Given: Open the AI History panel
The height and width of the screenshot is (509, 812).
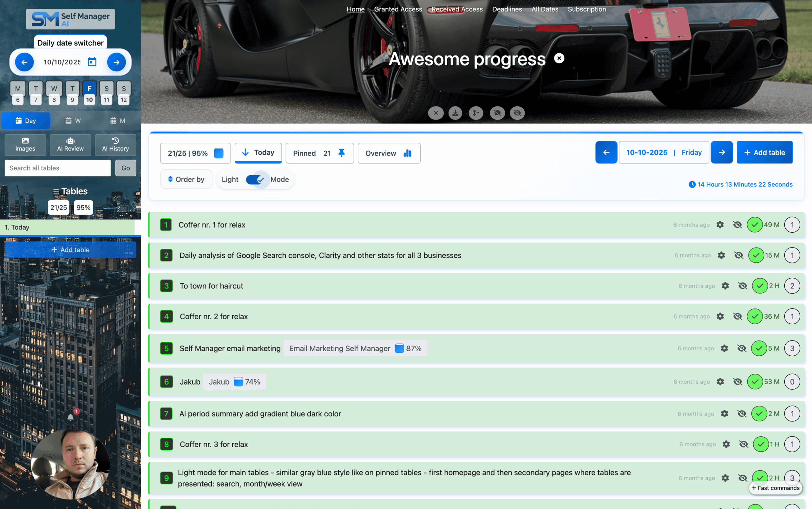Looking at the screenshot, I should [x=115, y=145].
